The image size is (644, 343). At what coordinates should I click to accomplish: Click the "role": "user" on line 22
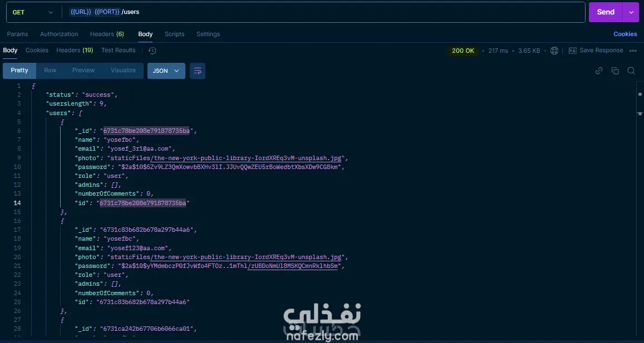point(101,275)
